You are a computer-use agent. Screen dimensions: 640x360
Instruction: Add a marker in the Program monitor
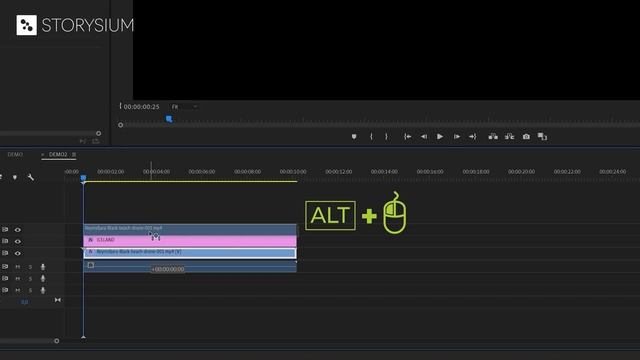354,137
